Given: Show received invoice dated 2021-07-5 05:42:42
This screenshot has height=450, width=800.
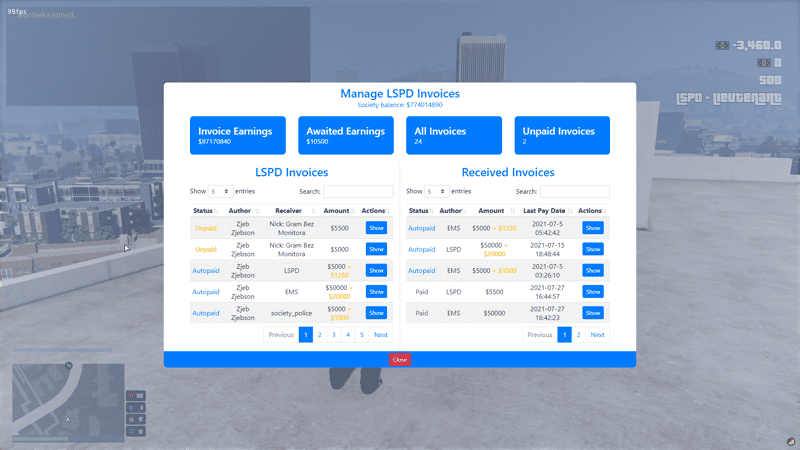Looking at the screenshot, I should coord(593,228).
